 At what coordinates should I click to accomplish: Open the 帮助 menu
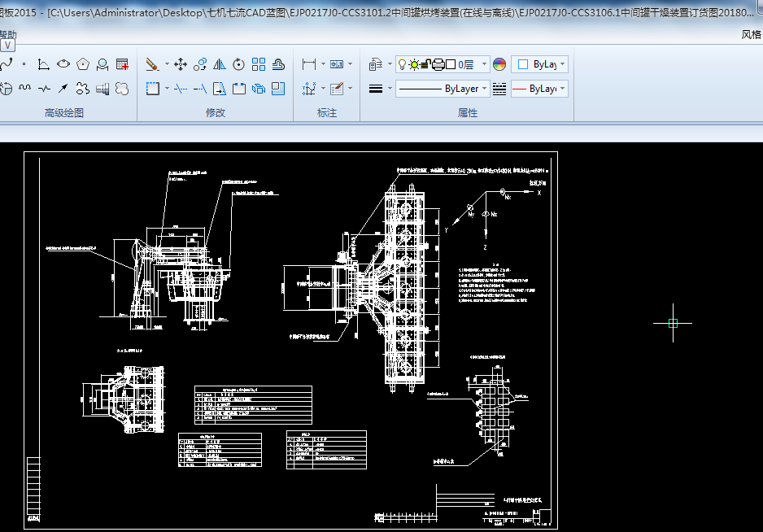point(7,35)
